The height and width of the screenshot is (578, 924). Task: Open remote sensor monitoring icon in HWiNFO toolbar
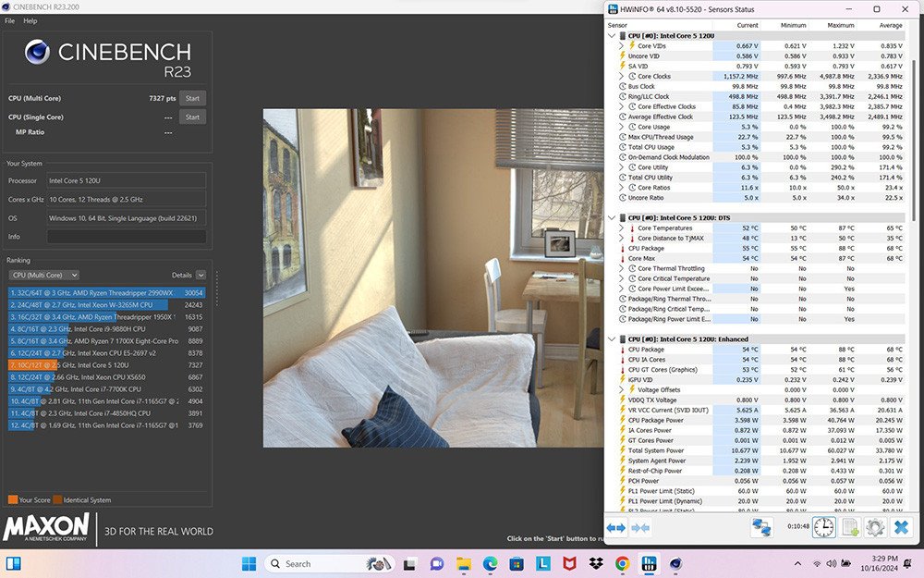point(763,527)
